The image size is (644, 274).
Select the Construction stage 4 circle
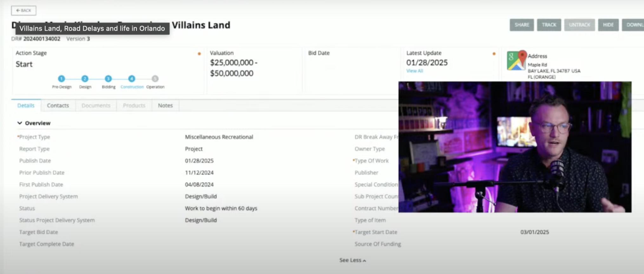pos(132,79)
